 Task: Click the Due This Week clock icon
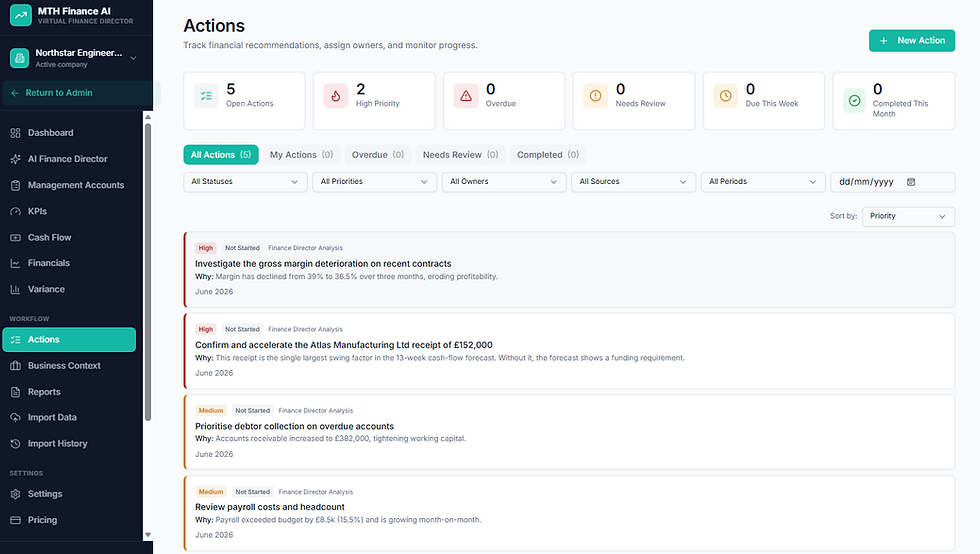(x=726, y=96)
